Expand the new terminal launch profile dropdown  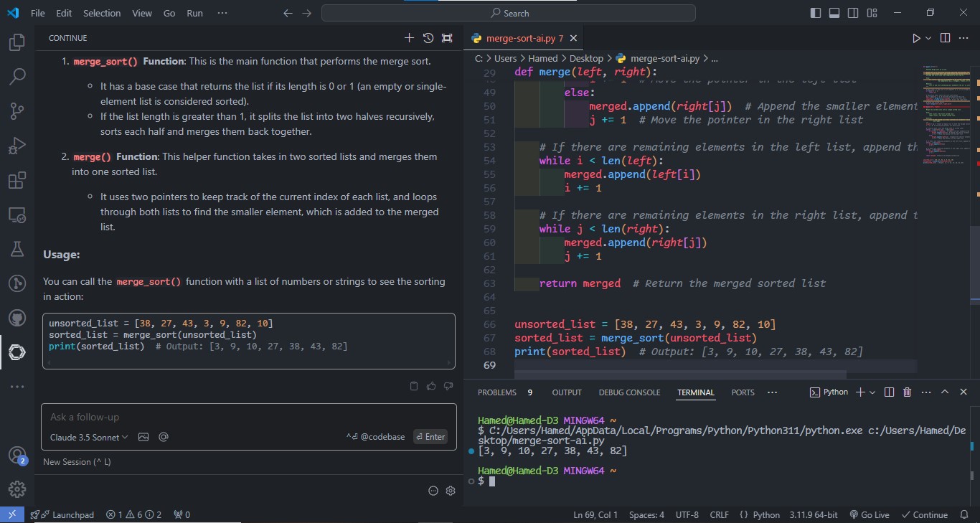pos(872,392)
